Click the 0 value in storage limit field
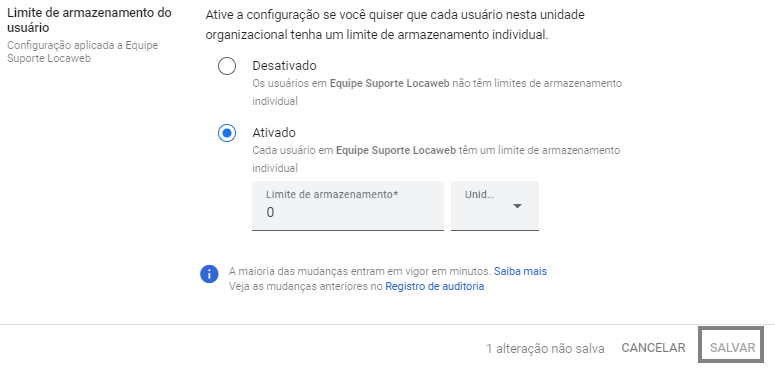This screenshot has height=368, width=775. [270, 212]
